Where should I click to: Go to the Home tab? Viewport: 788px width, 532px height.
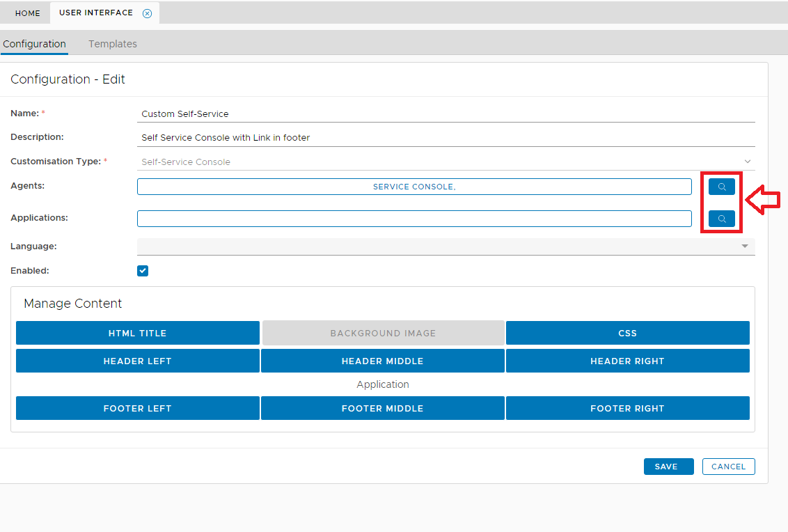coord(28,13)
